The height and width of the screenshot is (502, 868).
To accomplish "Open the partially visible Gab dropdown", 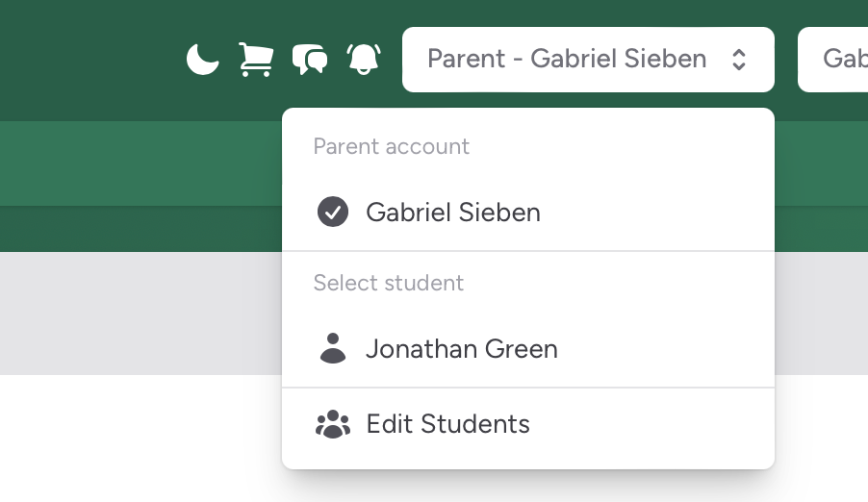I will (832, 60).
